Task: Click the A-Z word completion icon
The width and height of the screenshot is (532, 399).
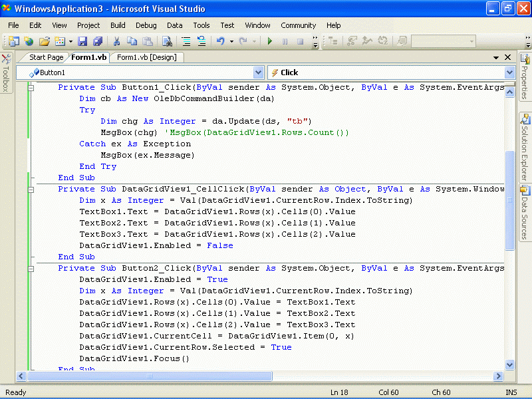Action: point(383,41)
